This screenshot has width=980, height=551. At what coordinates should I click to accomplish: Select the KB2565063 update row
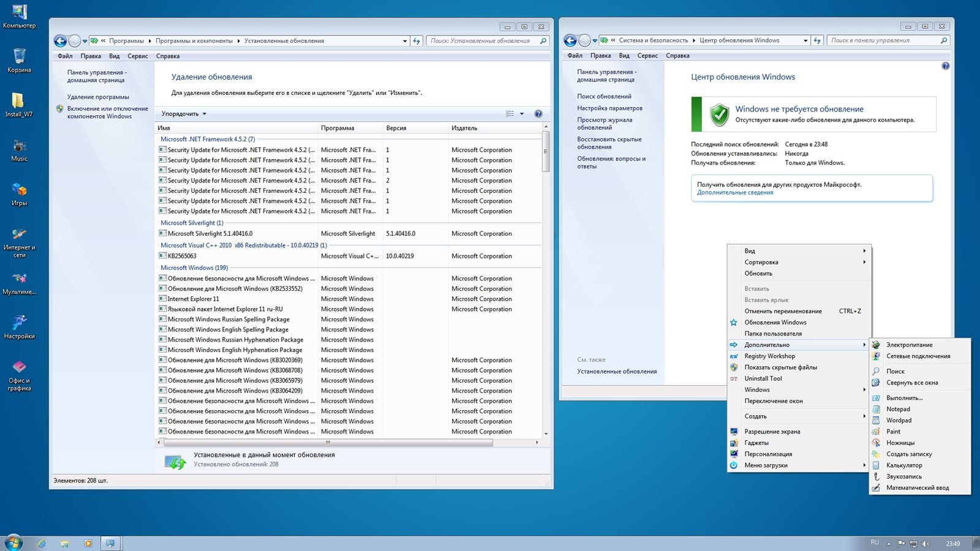click(x=349, y=256)
